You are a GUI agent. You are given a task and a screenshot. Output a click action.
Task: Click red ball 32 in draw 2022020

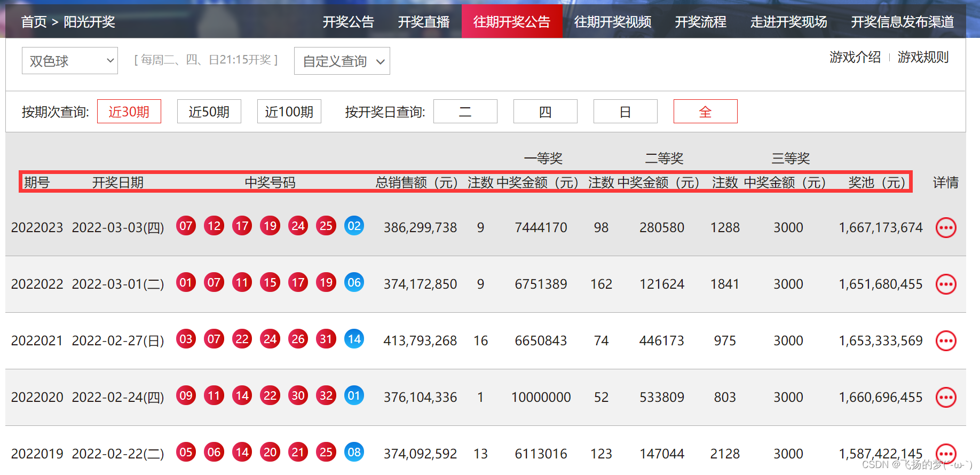point(326,395)
